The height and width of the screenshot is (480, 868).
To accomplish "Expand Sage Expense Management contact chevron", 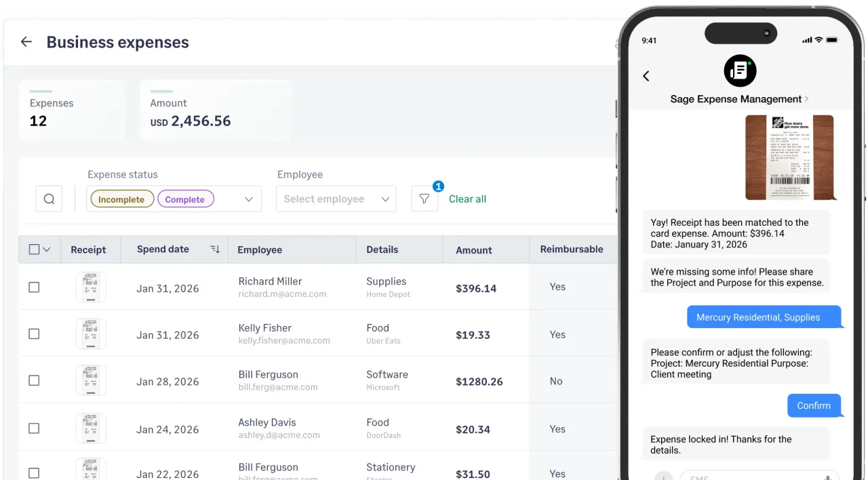I will pos(806,99).
